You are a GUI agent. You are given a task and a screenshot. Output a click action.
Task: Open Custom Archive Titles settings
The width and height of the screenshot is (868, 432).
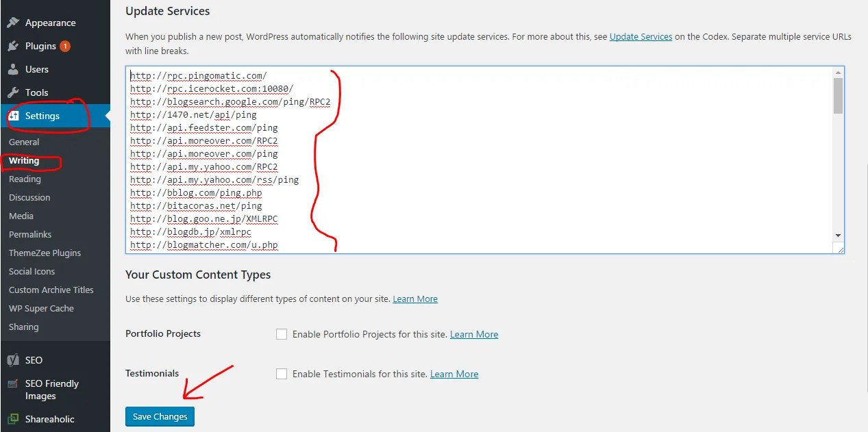[x=51, y=290]
